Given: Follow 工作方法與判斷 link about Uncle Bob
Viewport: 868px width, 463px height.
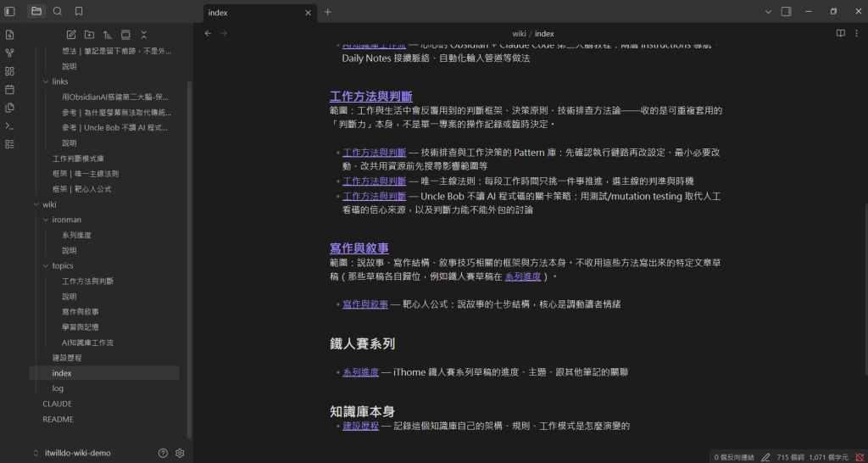Looking at the screenshot, I should click(x=374, y=196).
